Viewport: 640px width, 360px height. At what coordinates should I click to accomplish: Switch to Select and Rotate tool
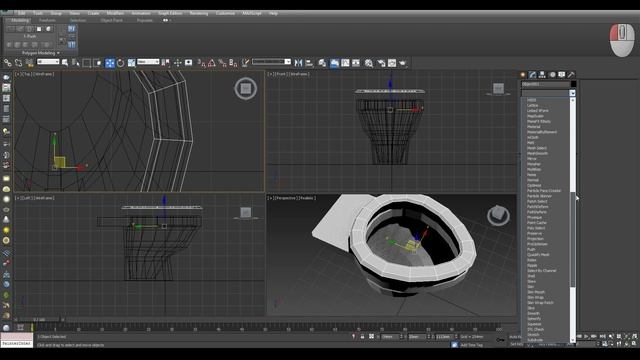(120, 63)
